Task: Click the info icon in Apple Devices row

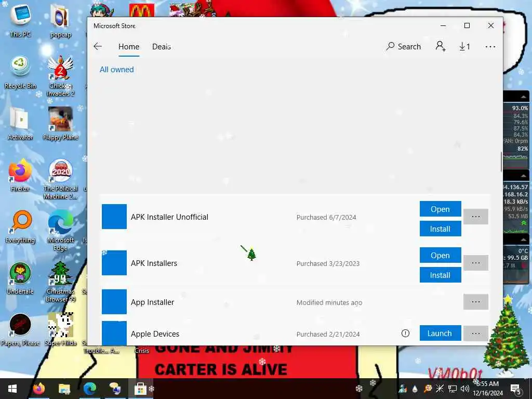Action: click(x=405, y=334)
